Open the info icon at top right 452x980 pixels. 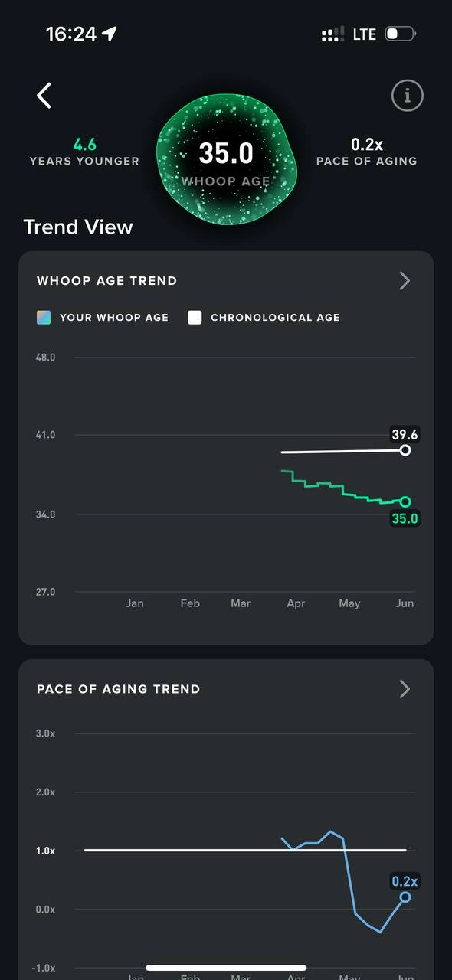(408, 96)
